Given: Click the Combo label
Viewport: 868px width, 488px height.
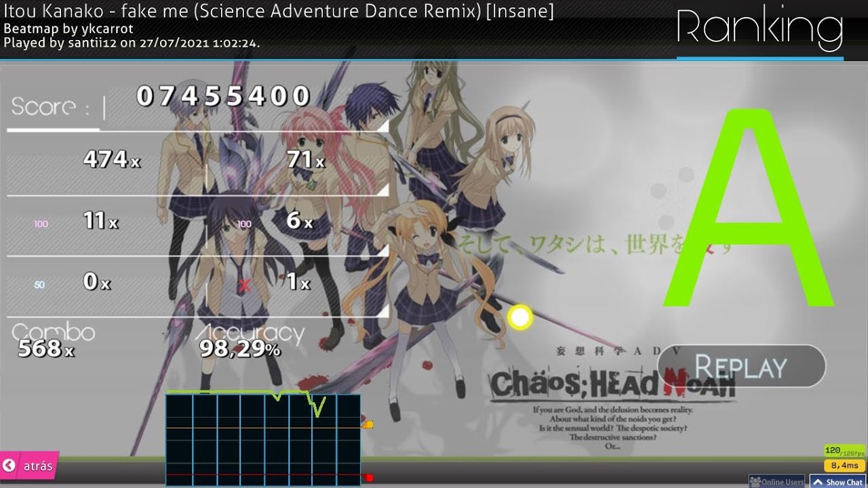Looking at the screenshot, I should pos(54,332).
